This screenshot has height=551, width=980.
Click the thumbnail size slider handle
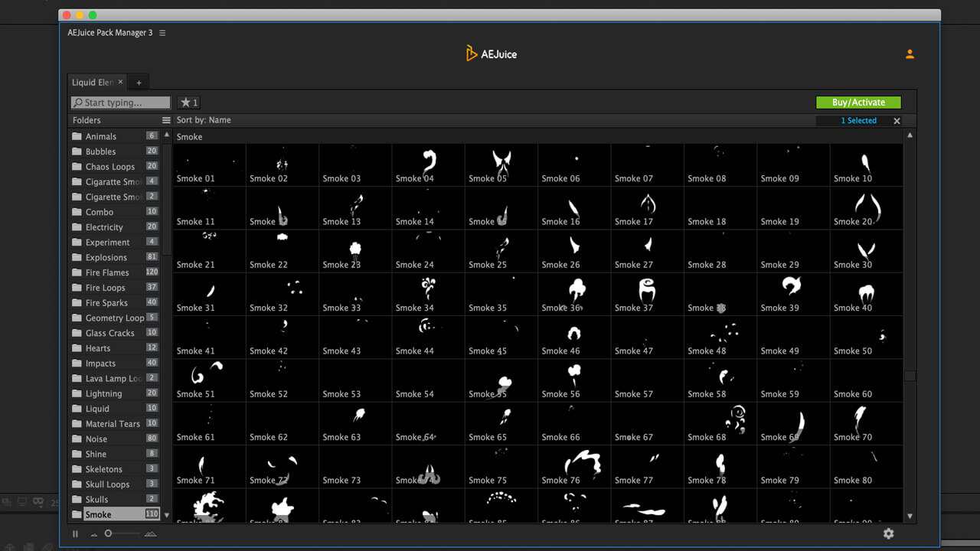tap(108, 533)
